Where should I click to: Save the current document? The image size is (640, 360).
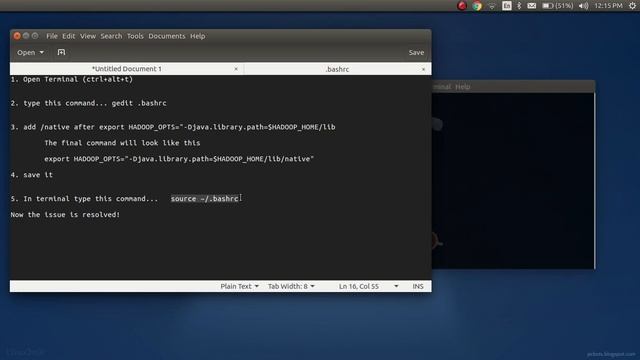[416, 52]
